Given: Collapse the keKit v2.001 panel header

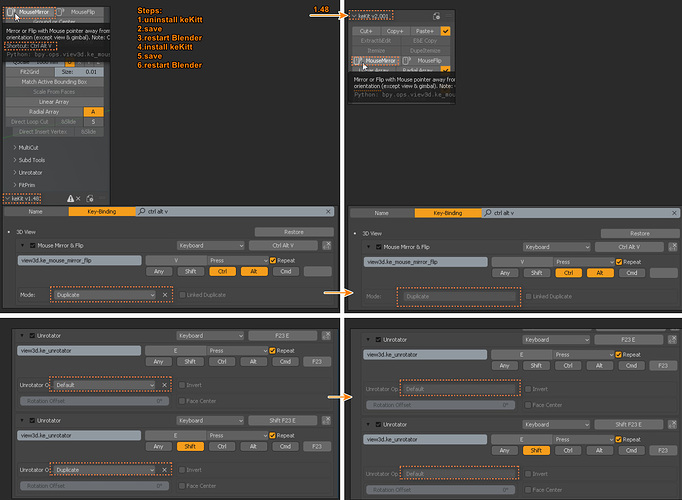Looking at the screenshot, I should pyautogui.click(x=354, y=16).
